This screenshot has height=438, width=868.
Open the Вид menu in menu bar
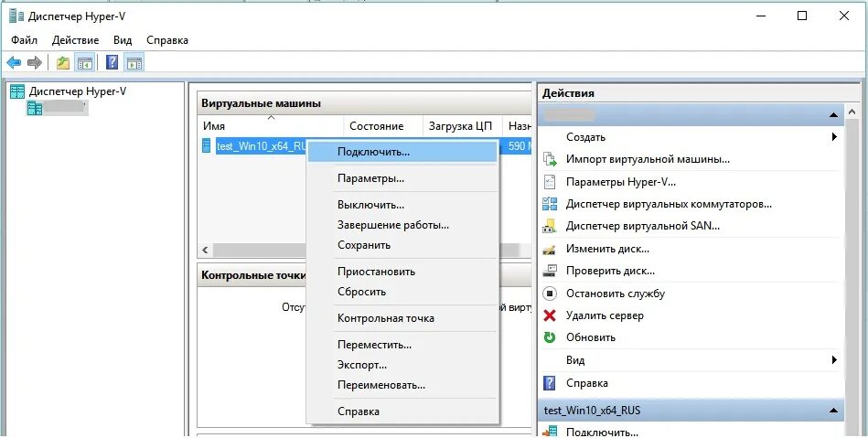[x=123, y=40]
